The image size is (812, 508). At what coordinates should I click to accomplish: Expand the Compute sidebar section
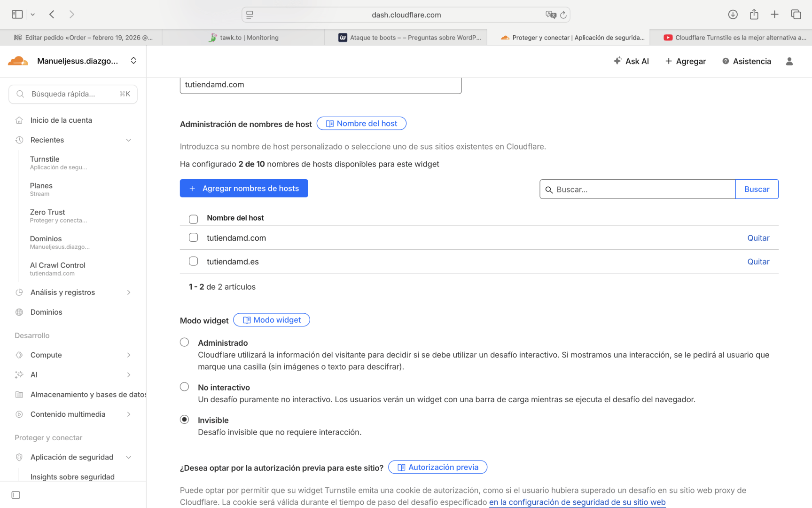point(128,355)
